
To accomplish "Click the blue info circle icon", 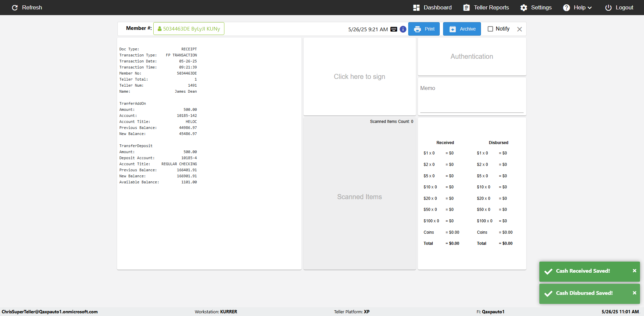I will coord(403,29).
